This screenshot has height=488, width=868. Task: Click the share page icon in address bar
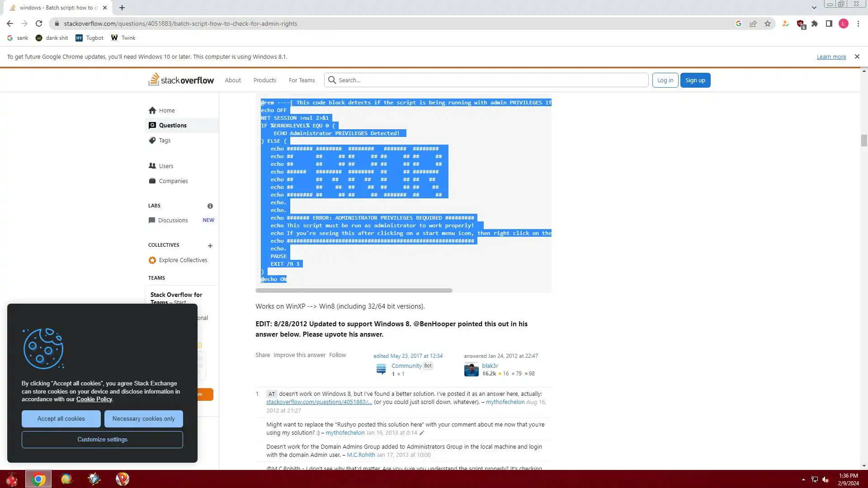[x=753, y=23]
